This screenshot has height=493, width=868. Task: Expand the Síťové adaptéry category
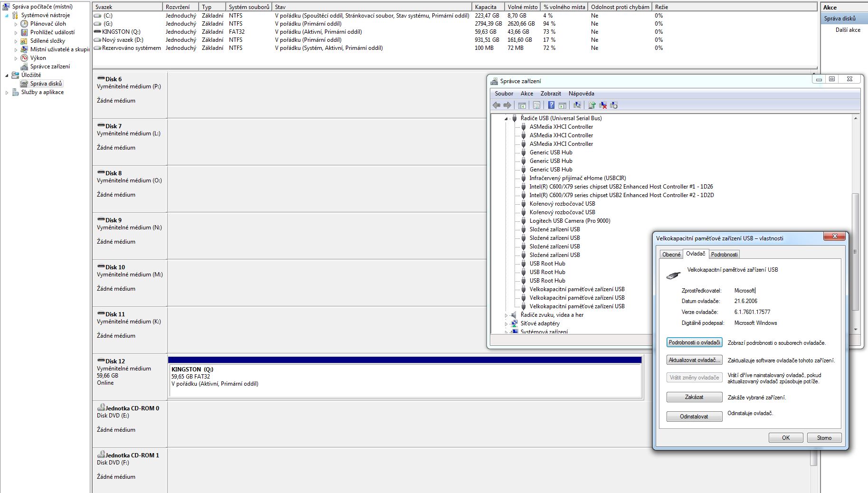point(506,324)
